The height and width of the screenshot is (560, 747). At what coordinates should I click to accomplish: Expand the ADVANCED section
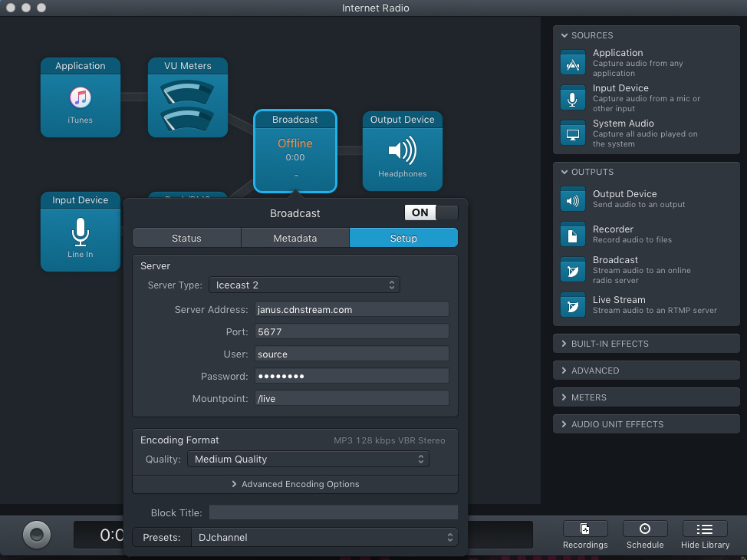click(x=646, y=371)
